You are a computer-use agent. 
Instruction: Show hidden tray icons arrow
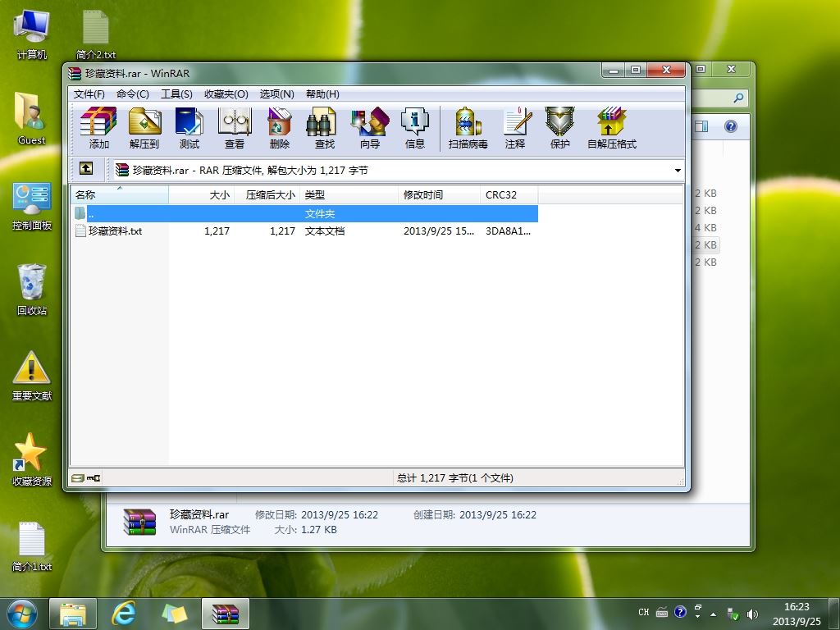[713, 614]
